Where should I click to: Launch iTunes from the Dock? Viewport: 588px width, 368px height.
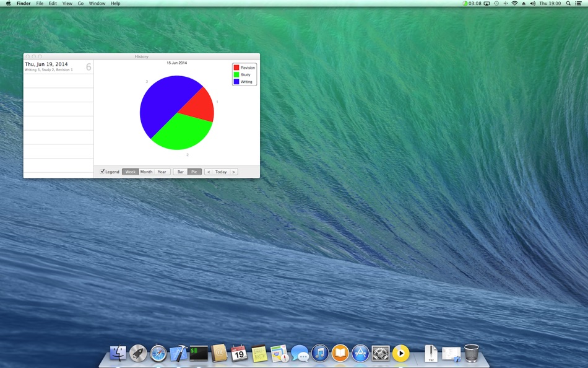[320, 353]
